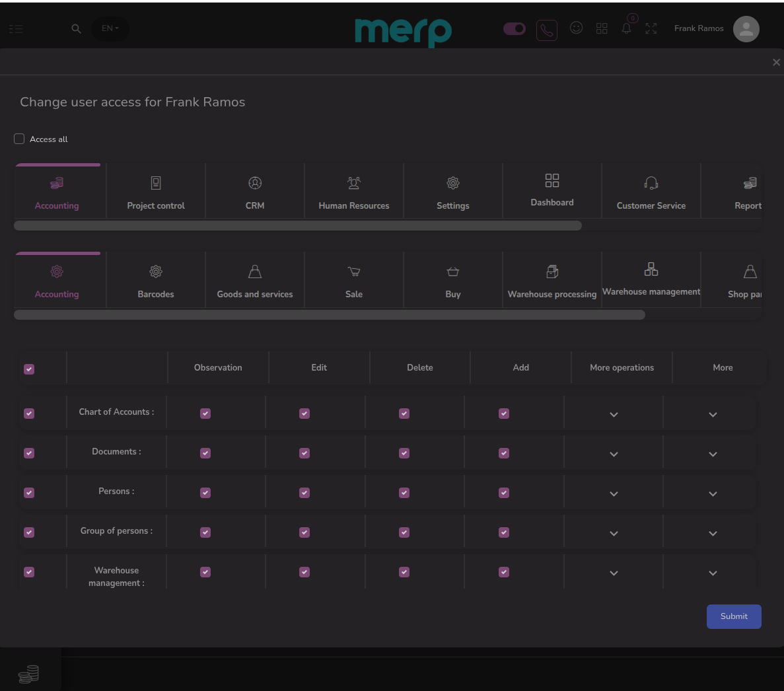
Task: Expand More chevron for Group of persons
Action: [x=713, y=534]
